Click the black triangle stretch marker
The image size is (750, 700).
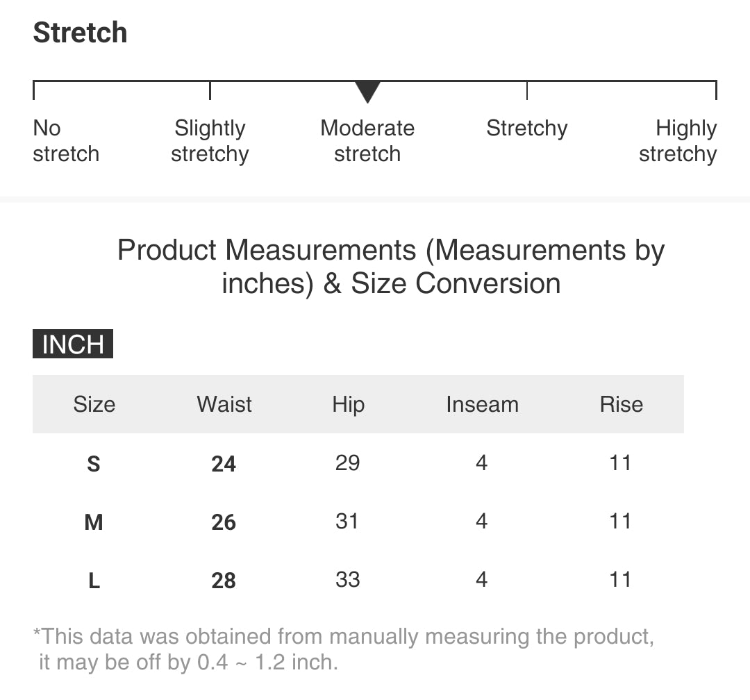coord(367,92)
